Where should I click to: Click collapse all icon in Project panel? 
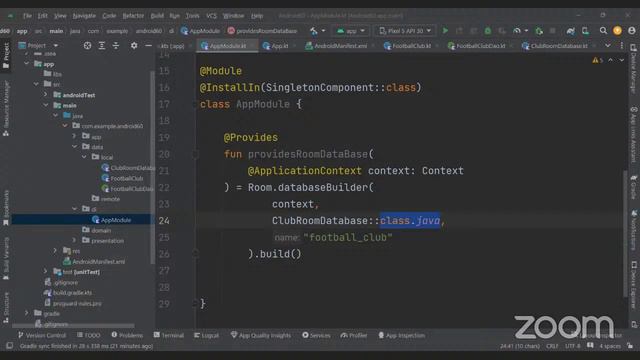116,46
